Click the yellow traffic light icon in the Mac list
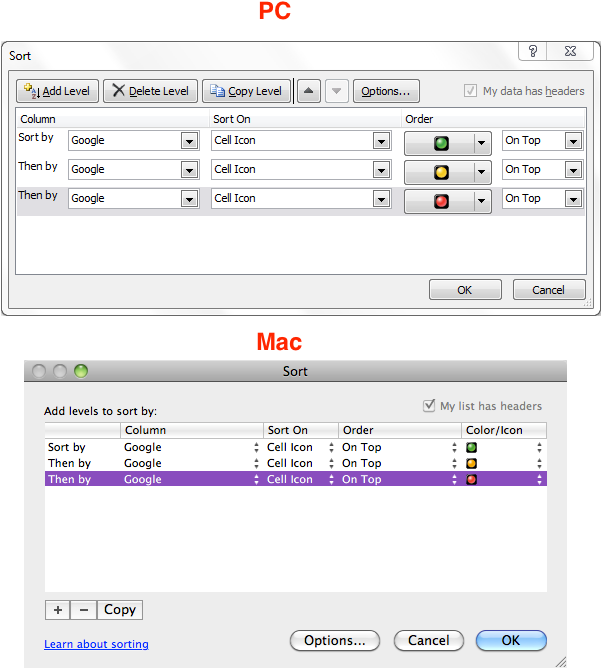This screenshot has width=601, height=668. (x=472, y=464)
